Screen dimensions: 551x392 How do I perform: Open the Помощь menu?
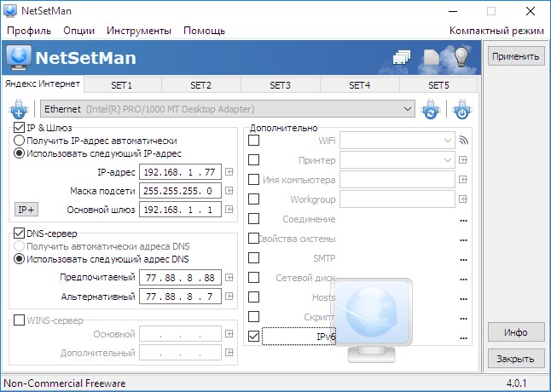[x=204, y=31]
